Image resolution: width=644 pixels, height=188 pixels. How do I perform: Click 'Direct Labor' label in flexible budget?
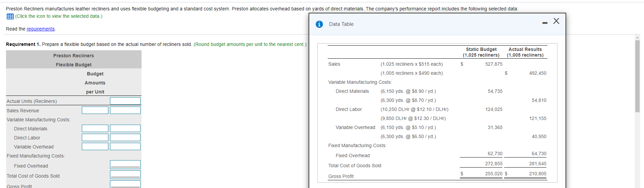pos(27,138)
